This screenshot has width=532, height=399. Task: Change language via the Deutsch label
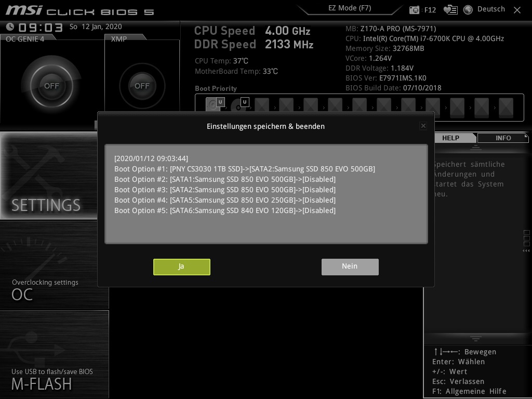(x=491, y=9)
